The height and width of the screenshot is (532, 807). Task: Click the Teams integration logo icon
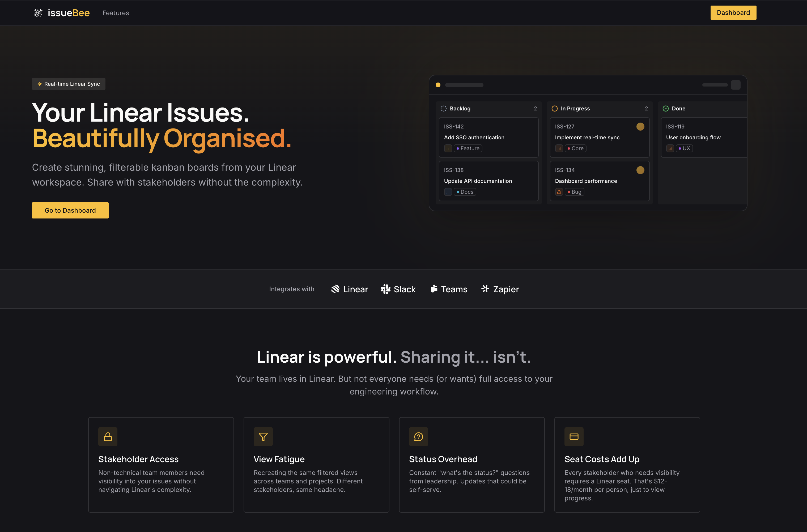click(434, 289)
